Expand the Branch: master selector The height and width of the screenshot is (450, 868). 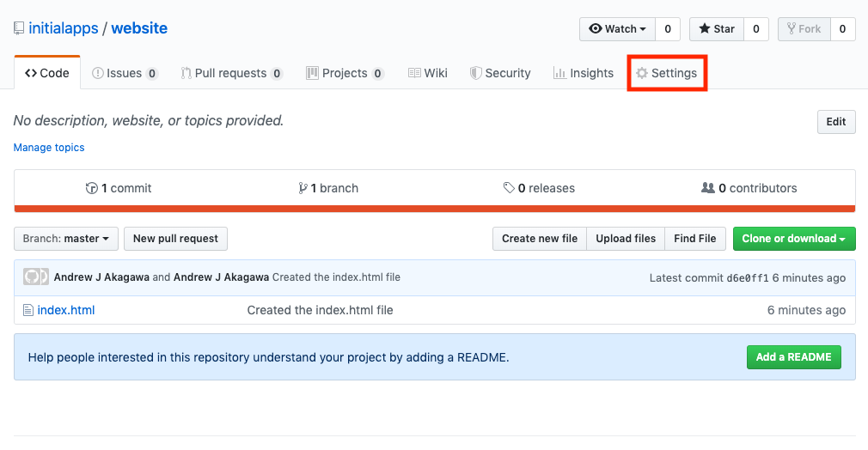tap(66, 239)
